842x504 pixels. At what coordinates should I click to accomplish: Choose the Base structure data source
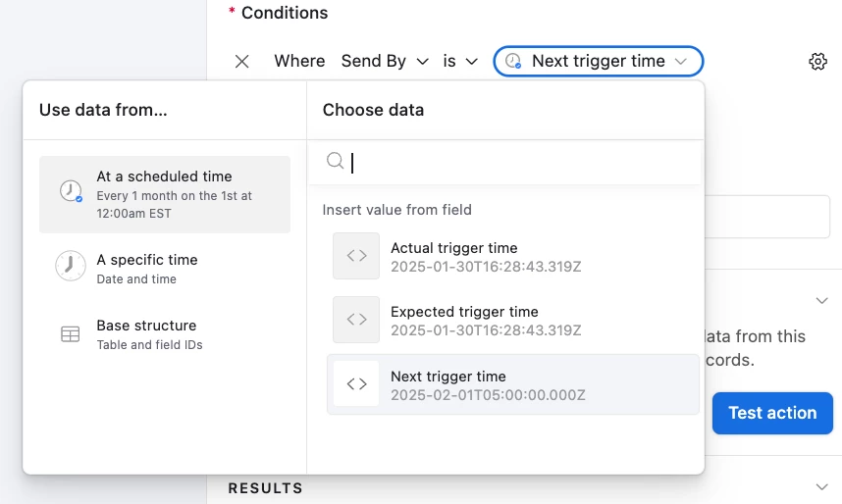(165, 334)
